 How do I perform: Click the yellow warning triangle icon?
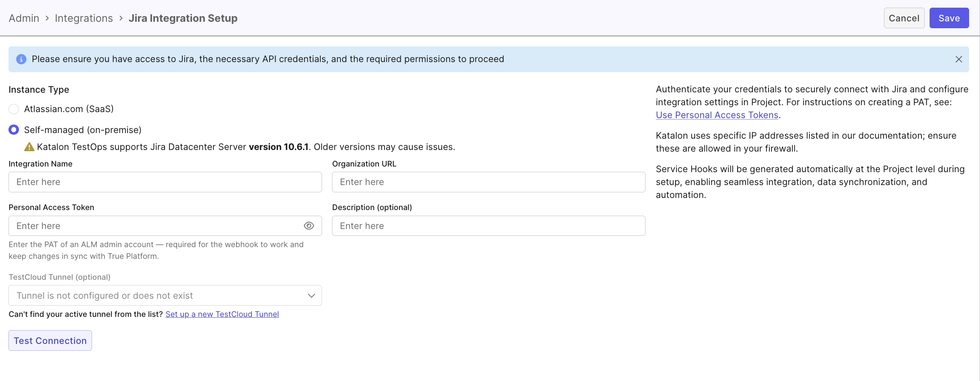pyautogui.click(x=29, y=147)
